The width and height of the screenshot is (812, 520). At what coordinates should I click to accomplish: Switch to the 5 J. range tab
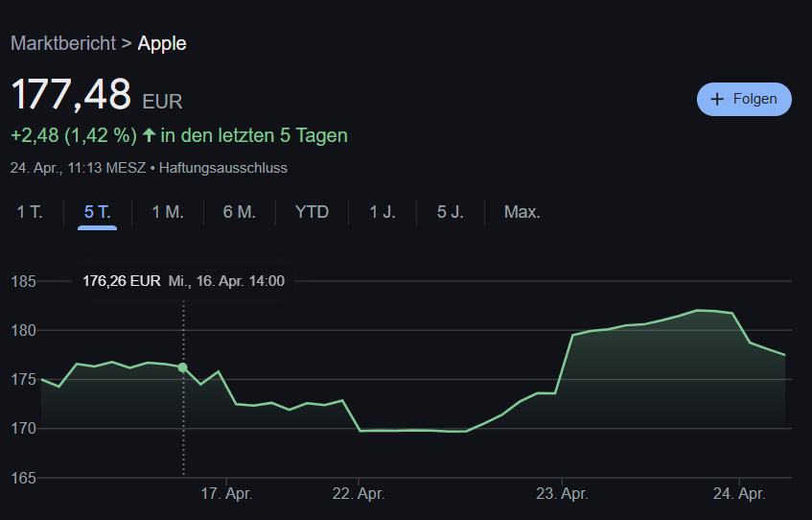point(450,212)
